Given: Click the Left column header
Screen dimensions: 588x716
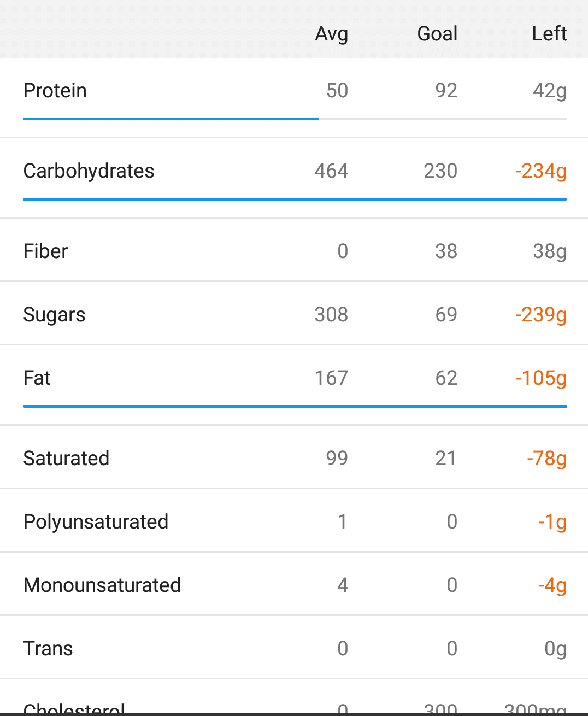Looking at the screenshot, I should 549,34.
